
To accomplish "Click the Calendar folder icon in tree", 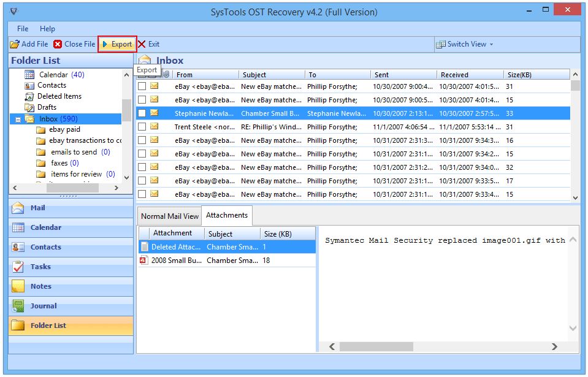I will [x=29, y=75].
